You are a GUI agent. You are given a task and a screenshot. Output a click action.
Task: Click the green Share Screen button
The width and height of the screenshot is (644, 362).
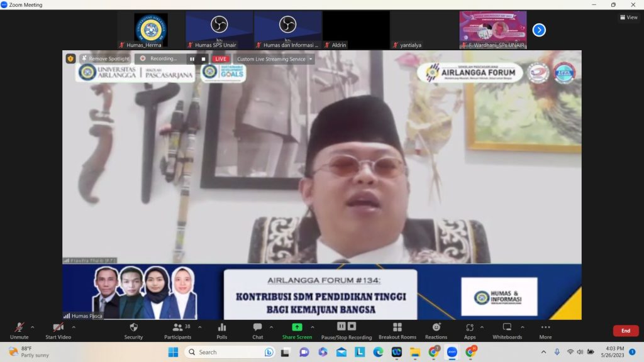tap(297, 331)
